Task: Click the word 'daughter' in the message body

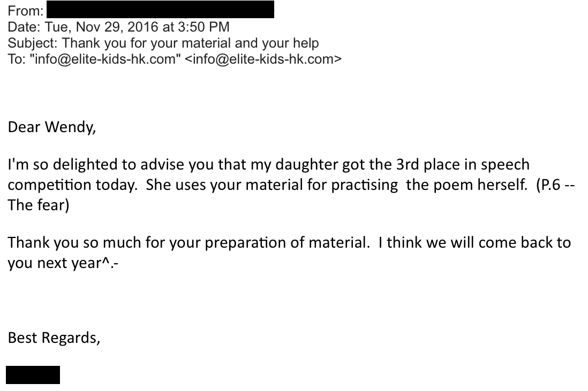Action: tap(307, 164)
